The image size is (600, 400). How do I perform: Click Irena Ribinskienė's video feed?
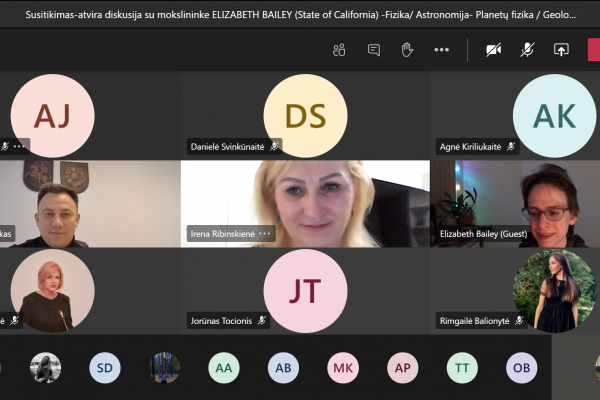pyautogui.click(x=305, y=204)
